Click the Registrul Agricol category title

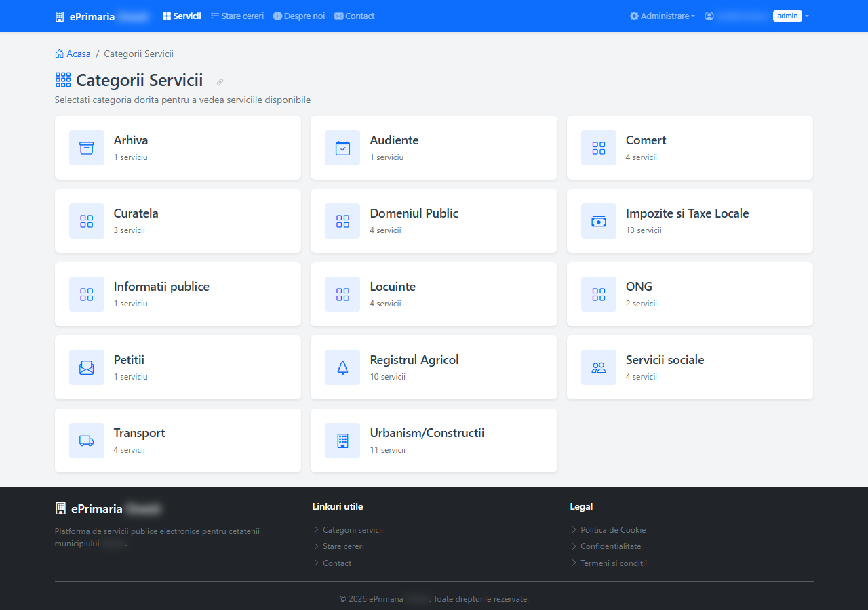(x=414, y=360)
